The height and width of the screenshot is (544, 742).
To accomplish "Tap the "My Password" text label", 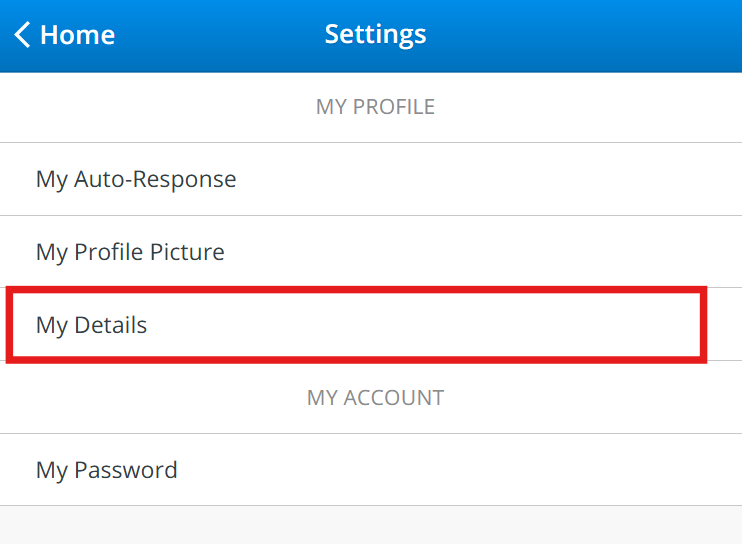I will point(106,470).
